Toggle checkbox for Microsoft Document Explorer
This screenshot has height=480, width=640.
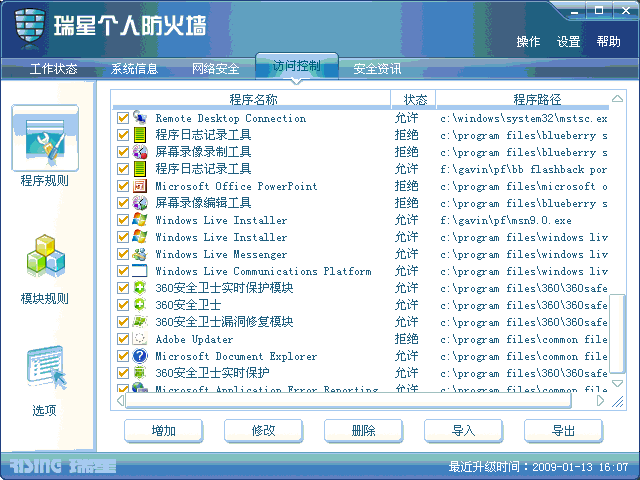tap(123, 356)
